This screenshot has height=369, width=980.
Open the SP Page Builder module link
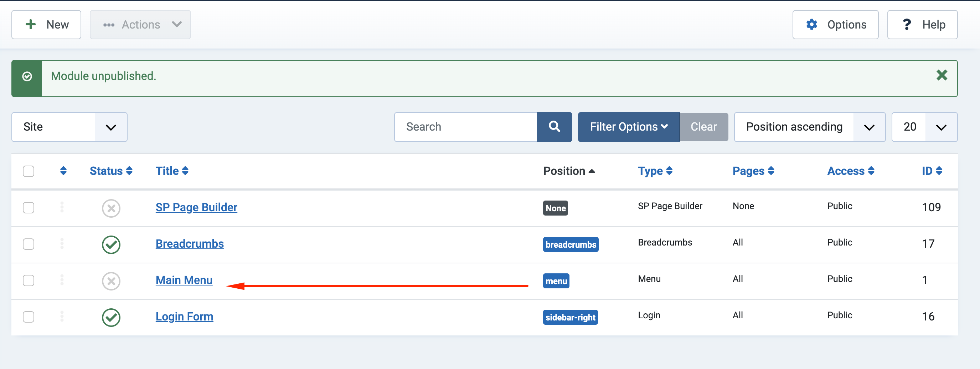point(196,207)
